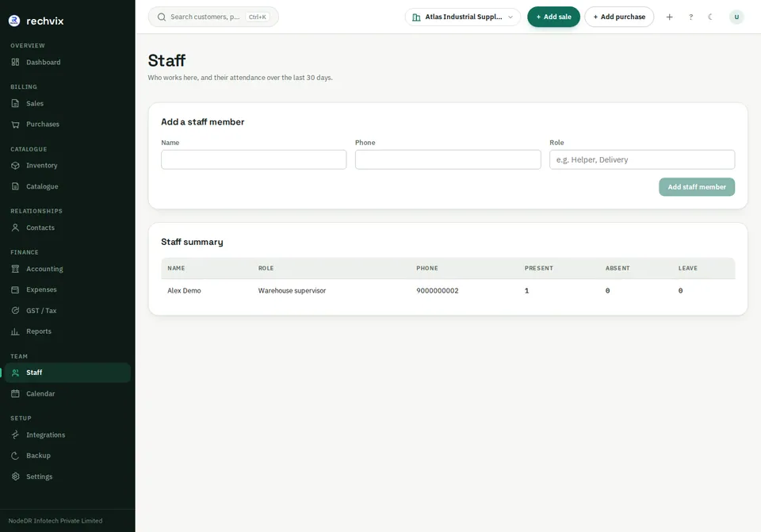This screenshot has height=532, width=761.
Task: Click the GST / Tax icon
Action: pos(16,311)
